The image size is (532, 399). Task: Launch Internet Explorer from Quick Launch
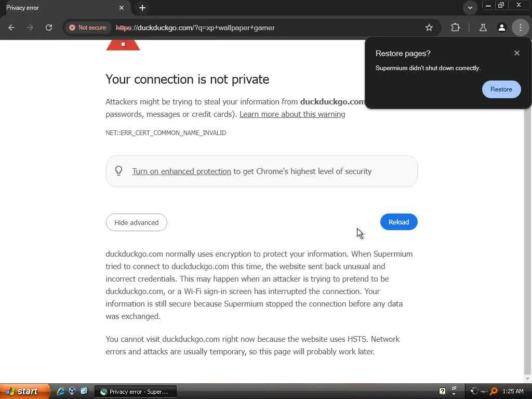(61, 391)
